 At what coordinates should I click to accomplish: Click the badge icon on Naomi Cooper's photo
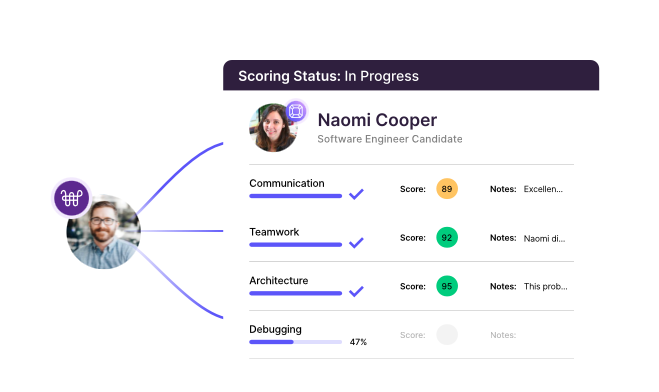click(x=296, y=111)
